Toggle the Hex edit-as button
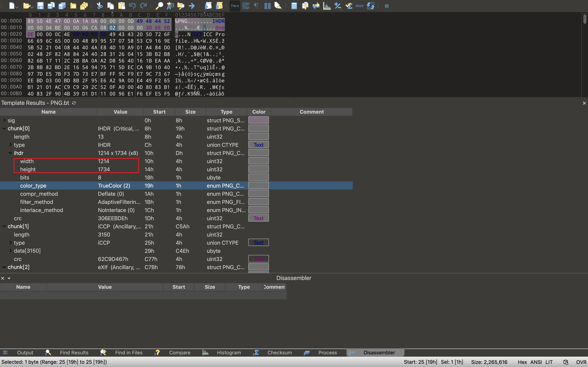 (235, 6)
